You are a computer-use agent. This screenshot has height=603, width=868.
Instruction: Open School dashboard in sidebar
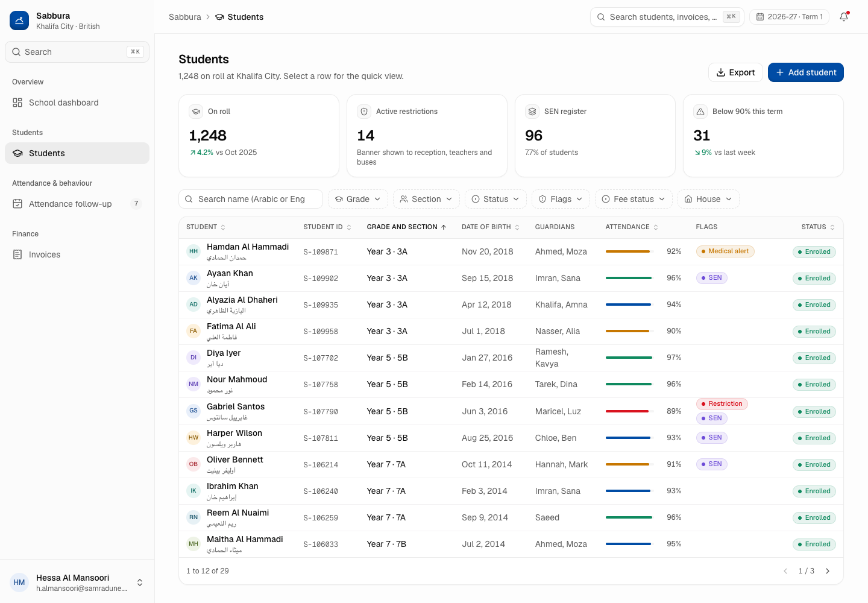(x=77, y=103)
